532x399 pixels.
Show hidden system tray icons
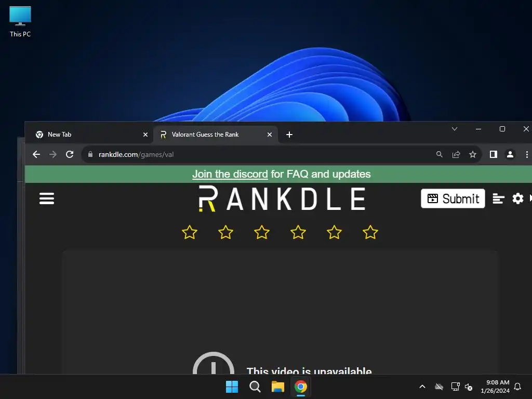(x=422, y=387)
